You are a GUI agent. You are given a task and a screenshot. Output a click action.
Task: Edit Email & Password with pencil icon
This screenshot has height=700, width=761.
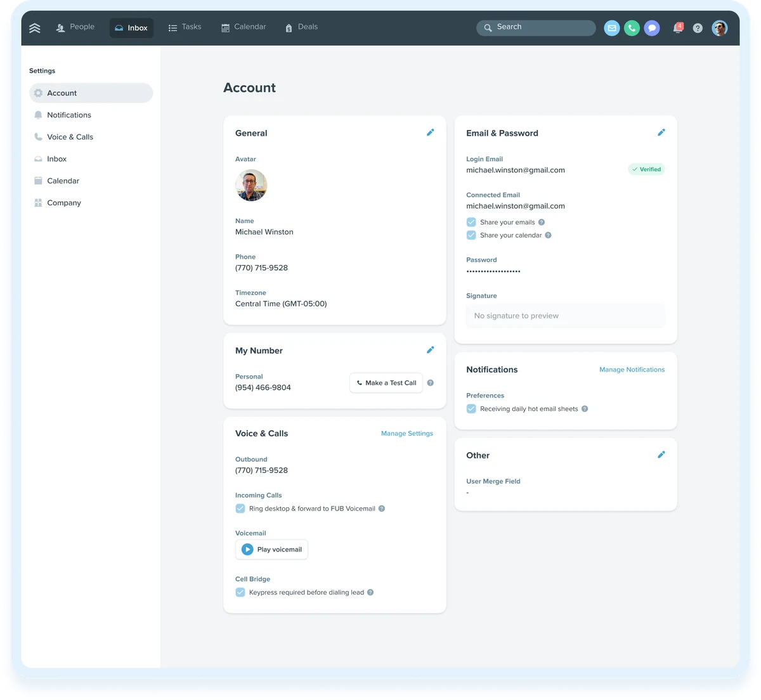[x=661, y=133]
